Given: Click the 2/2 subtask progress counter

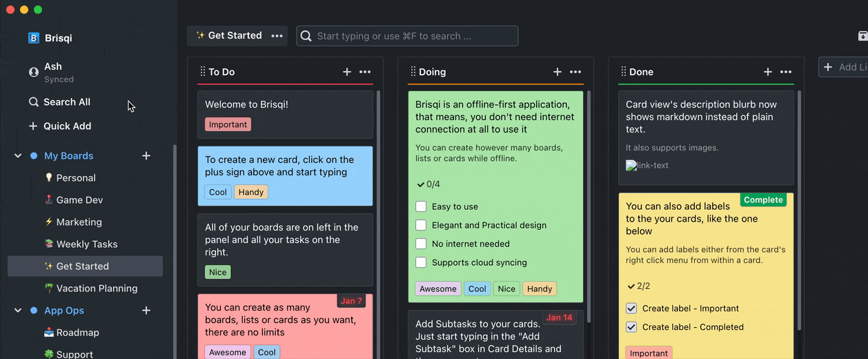Looking at the screenshot, I should pos(639,286).
